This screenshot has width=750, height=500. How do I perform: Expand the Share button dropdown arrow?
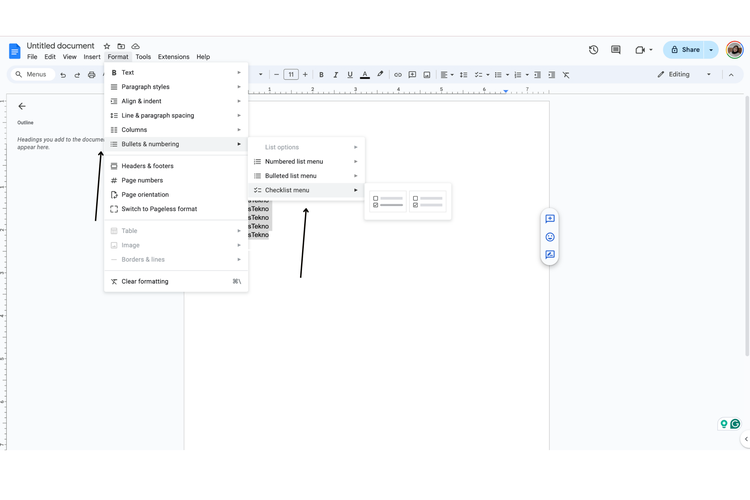coord(712,50)
